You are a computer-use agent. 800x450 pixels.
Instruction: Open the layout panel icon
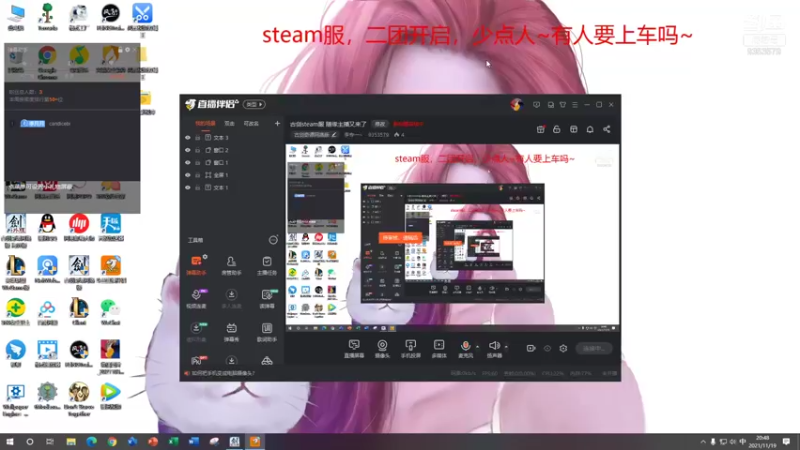(573, 130)
